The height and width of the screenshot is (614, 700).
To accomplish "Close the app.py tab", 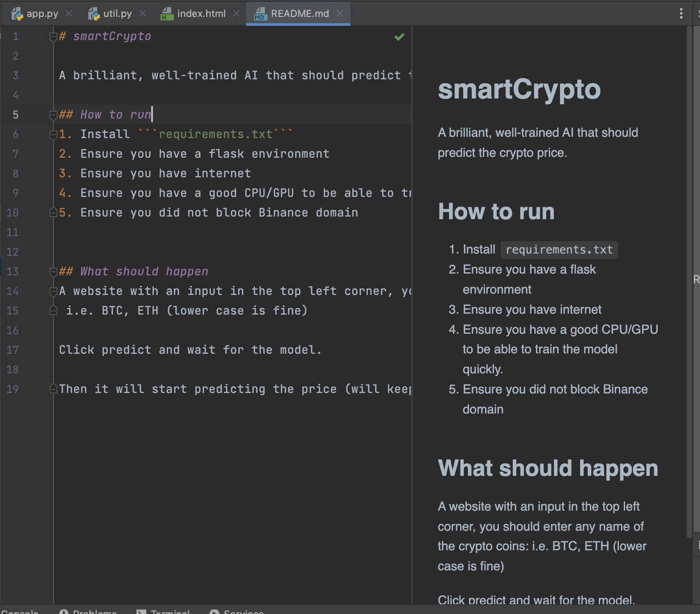I will coord(69,13).
